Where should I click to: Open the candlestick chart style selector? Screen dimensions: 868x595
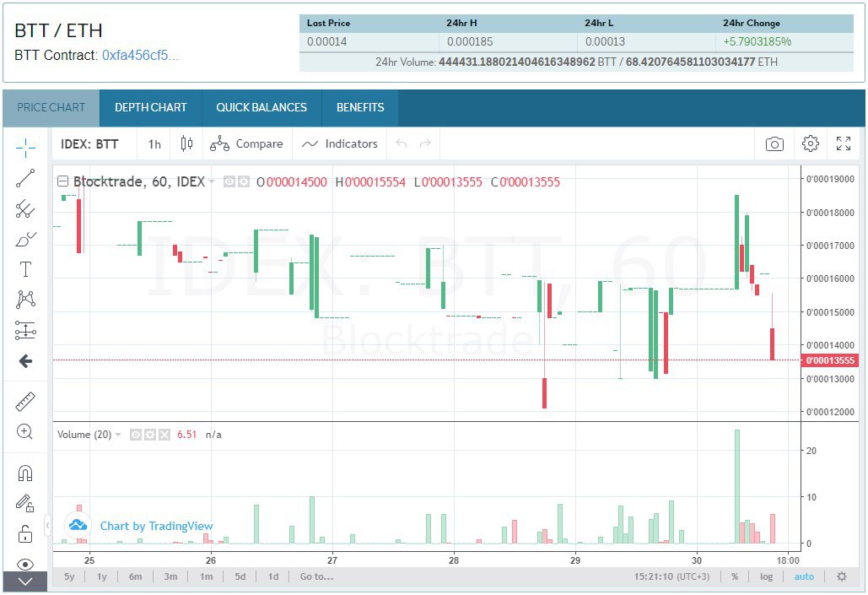pyautogui.click(x=187, y=144)
